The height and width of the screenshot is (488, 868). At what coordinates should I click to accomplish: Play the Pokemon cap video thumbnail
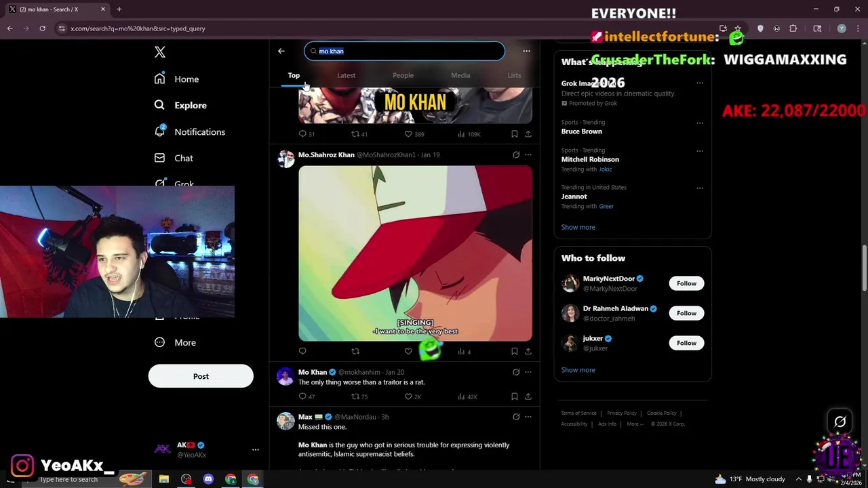click(x=415, y=253)
